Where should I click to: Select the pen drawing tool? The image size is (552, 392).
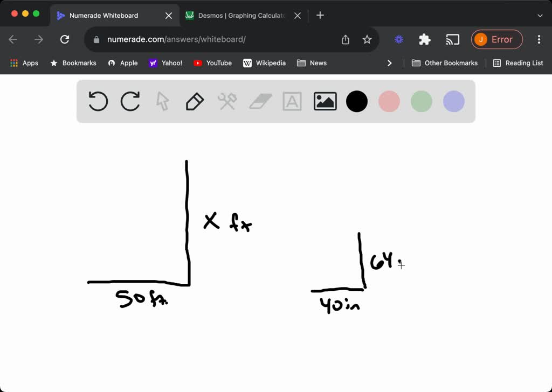point(195,101)
